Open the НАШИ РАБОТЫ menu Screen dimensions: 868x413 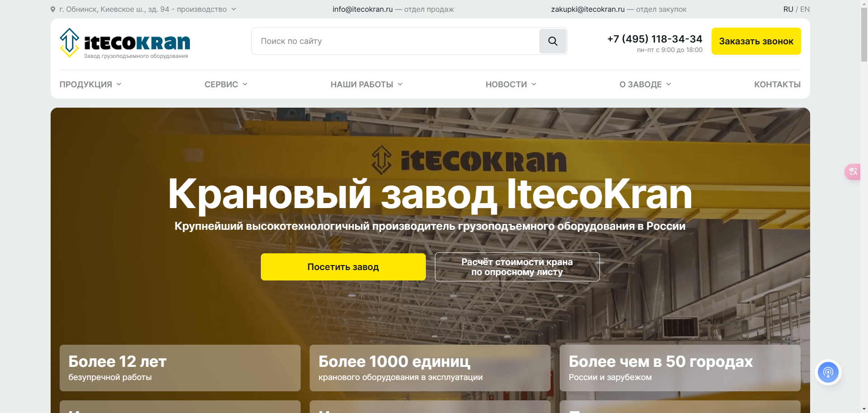(366, 84)
